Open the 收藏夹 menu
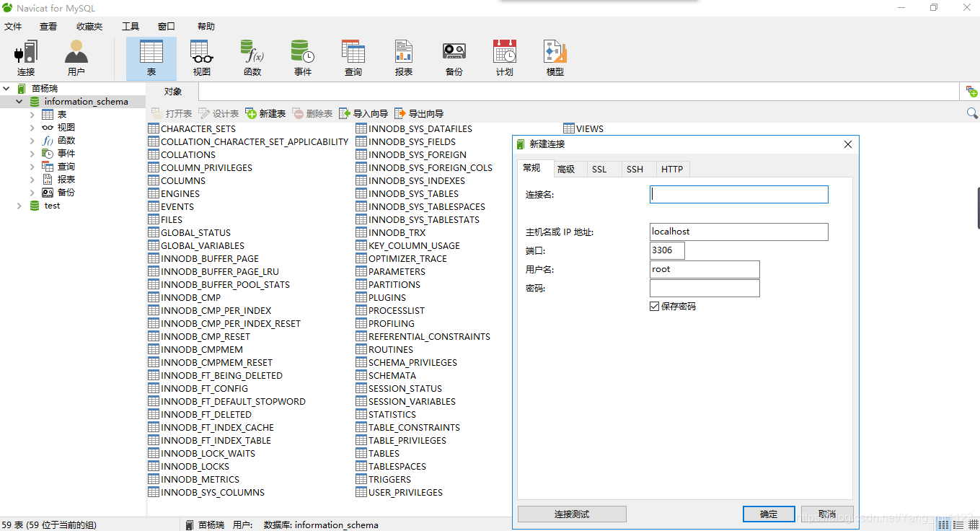980x531 pixels. coord(89,27)
